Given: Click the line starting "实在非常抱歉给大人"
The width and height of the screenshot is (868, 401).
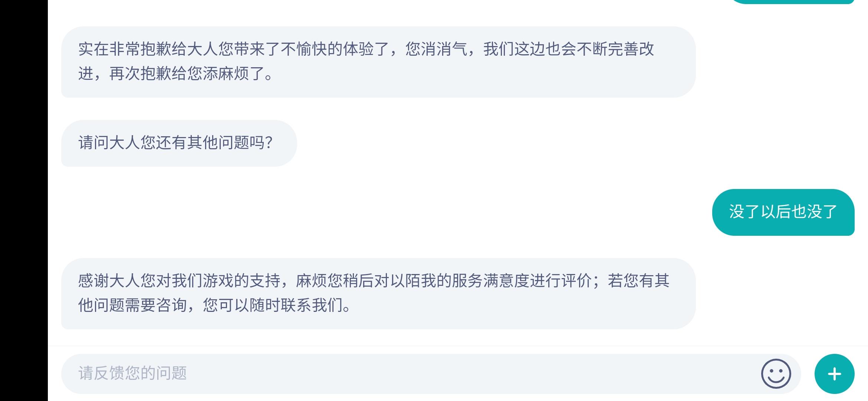Looking at the screenshot, I should point(365,49).
